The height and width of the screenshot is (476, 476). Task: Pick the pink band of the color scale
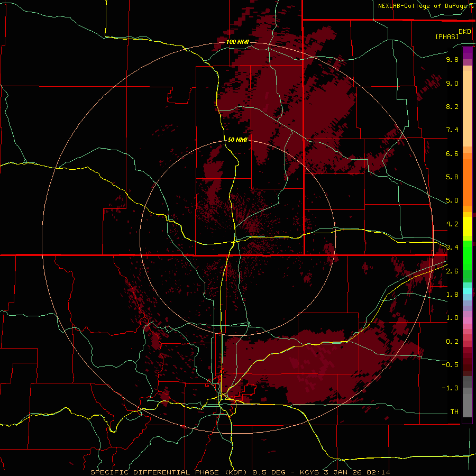(x=467, y=321)
